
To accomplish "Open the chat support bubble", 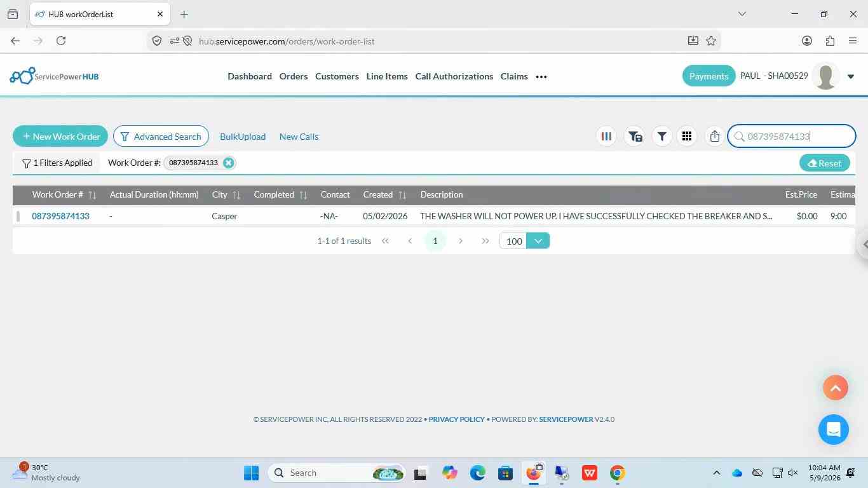I will click(833, 429).
